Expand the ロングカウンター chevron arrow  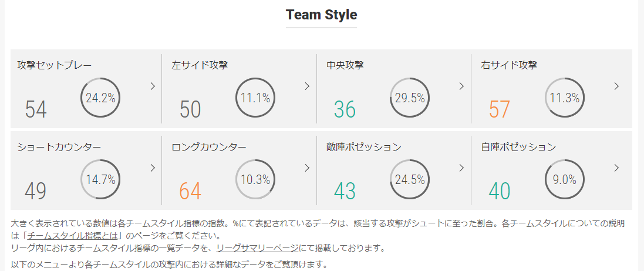(307, 168)
